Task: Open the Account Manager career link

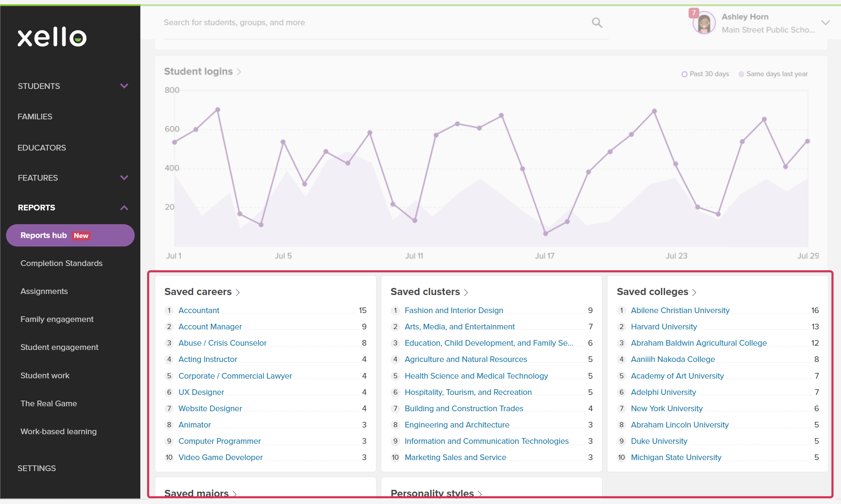Action: [x=210, y=327]
